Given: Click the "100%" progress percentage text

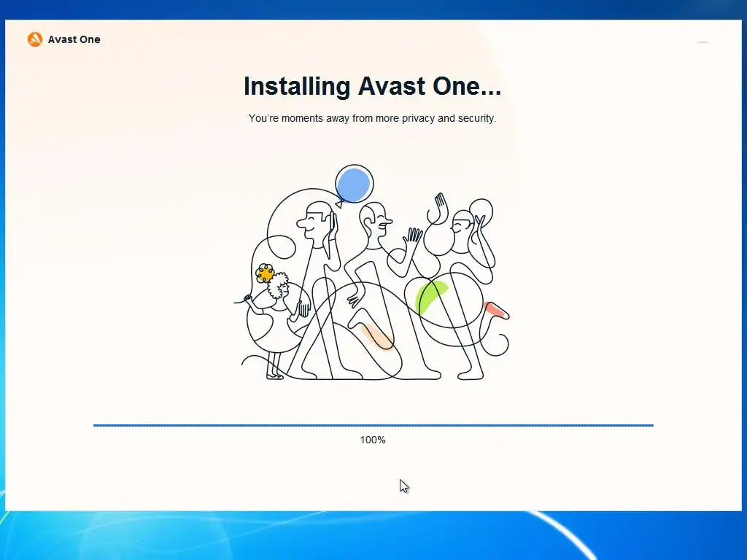Looking at the screenshot, I should tap(373, 440).
